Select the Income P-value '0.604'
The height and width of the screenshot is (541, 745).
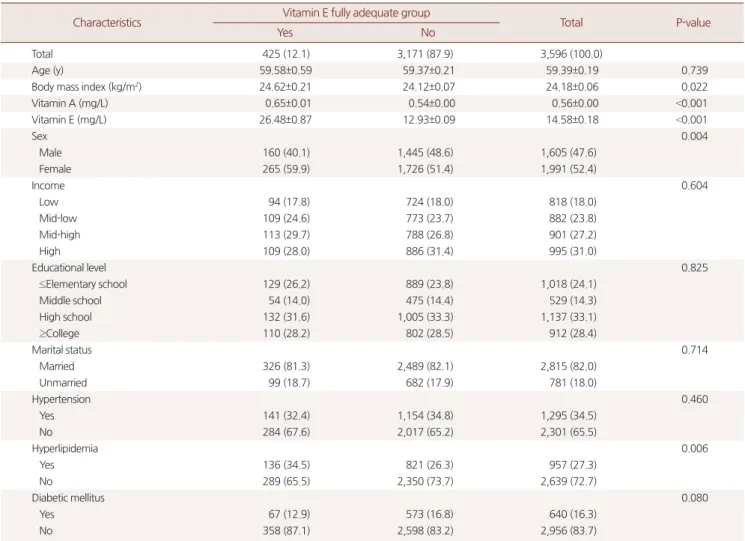point(695,186)
